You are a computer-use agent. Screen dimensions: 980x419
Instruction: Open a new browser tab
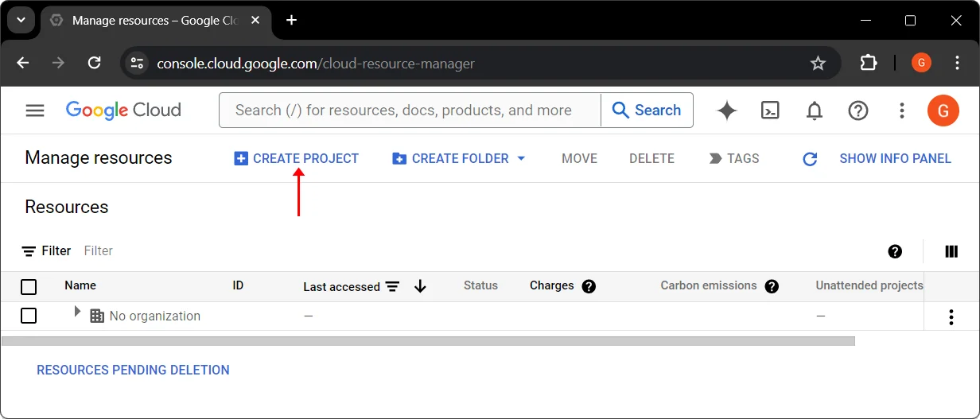292,20
